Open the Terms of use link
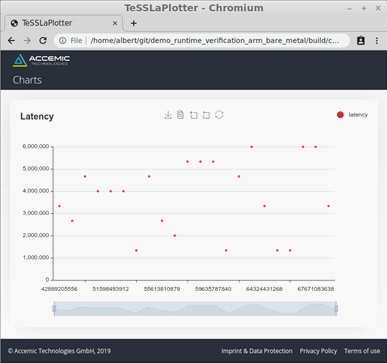 click(x=362, y=351)
